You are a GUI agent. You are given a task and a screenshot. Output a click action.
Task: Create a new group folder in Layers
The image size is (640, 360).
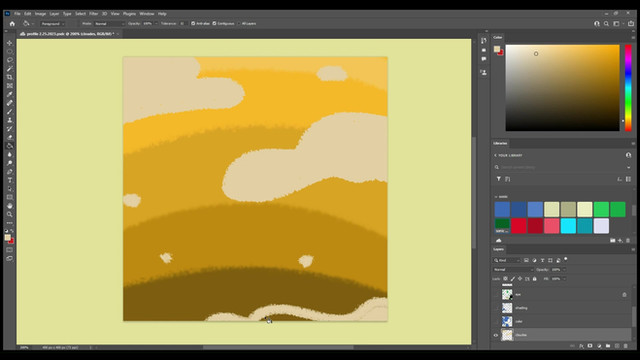608,346
